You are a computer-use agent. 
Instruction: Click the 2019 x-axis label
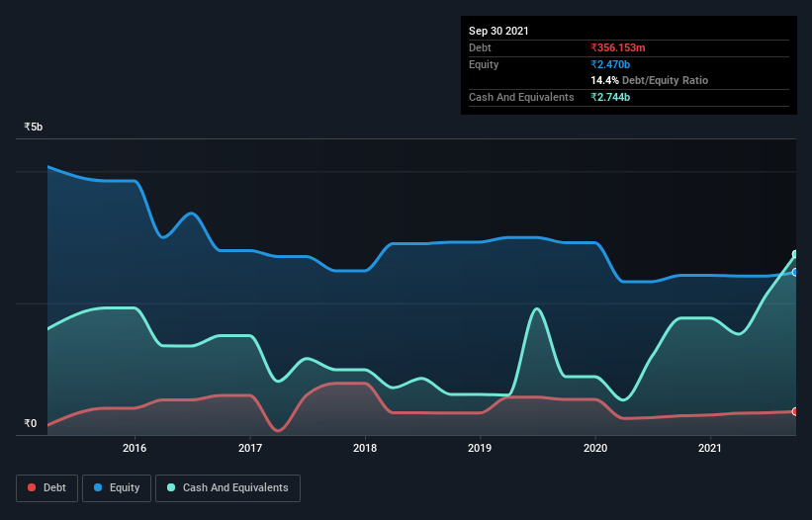[480, 448]
